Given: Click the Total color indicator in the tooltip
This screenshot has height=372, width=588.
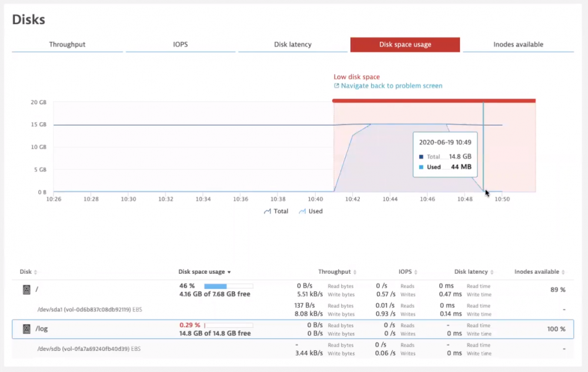Looking at the screenshot, I should click(420, 156).
